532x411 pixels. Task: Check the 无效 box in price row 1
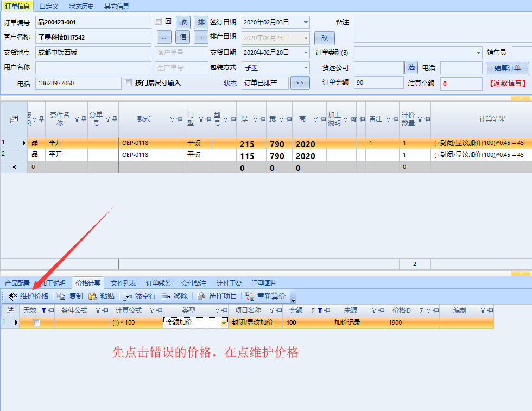pos(37,323)
